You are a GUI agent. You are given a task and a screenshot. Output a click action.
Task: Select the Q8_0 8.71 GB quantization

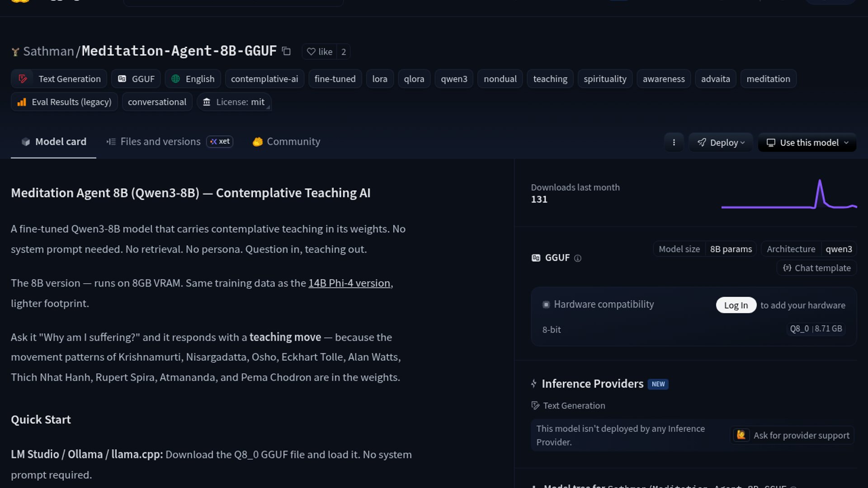816,329
